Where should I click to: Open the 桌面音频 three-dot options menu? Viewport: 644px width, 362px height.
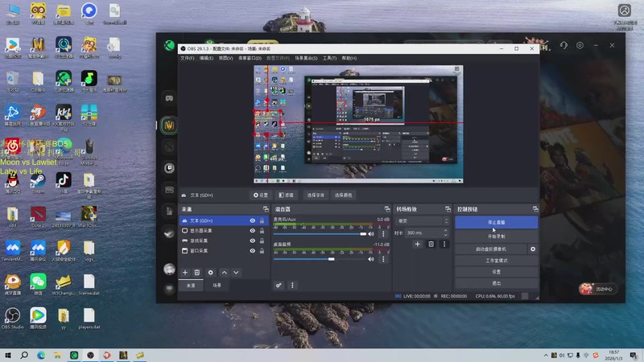point(382,259)
